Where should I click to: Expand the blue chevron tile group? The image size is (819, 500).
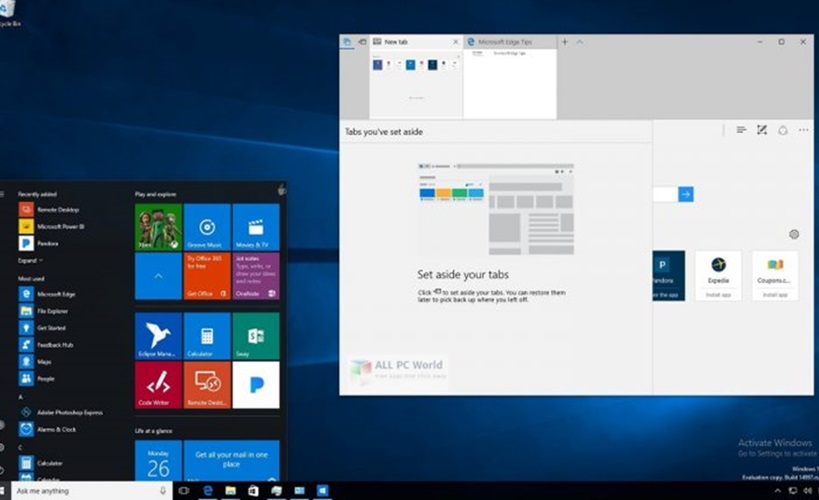pyautogui.click(x=158, y=276)
